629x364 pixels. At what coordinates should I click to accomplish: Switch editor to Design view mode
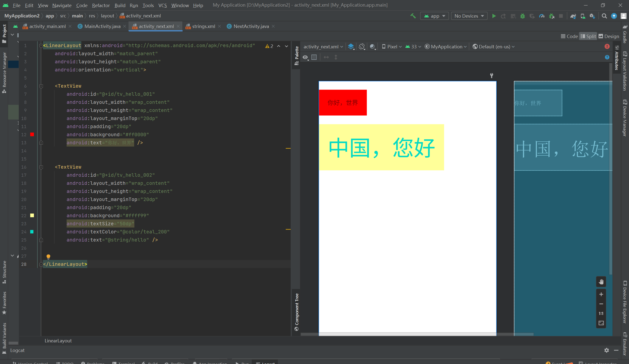(609, 36)
